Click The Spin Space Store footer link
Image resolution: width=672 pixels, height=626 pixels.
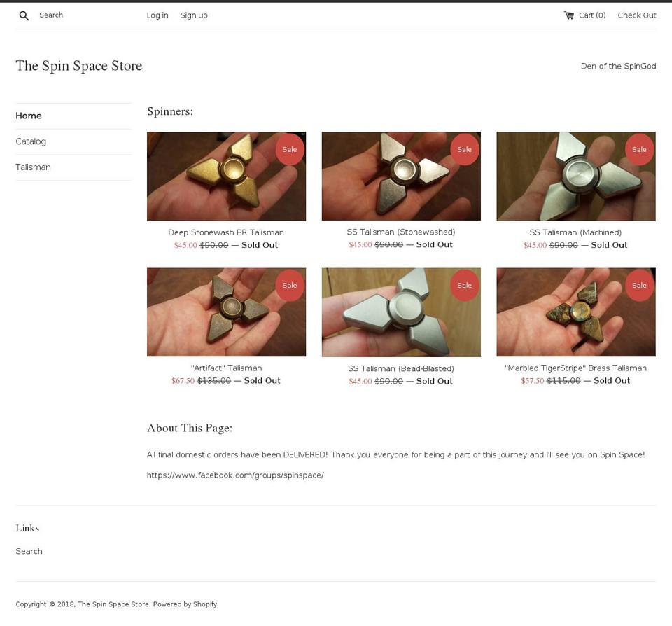[113, 604]
